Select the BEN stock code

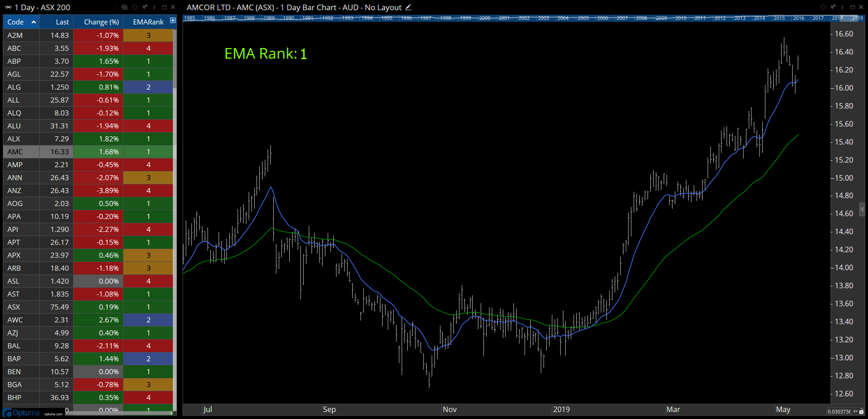14,371
